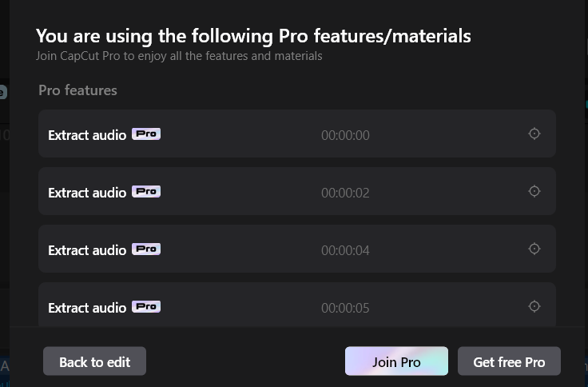Locate the Extract audio clip at 00:00:00
The image size is (588, 387).
tap(534, 134)
